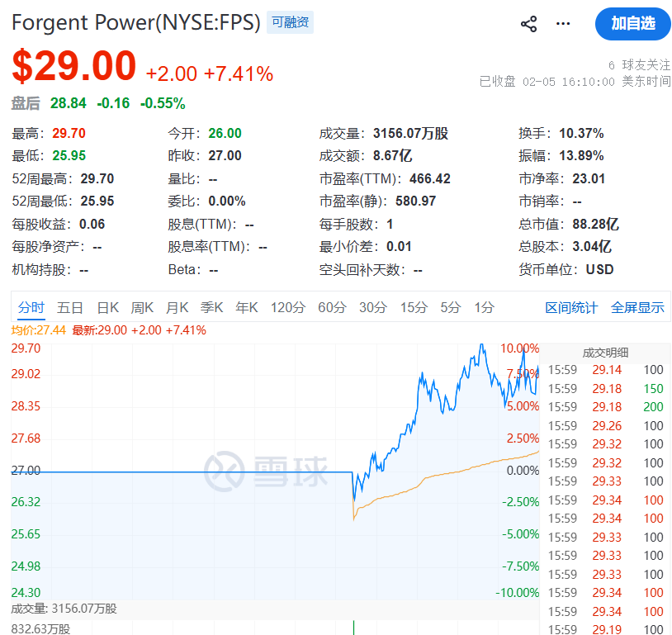This screenshot has height=635, width=672.
Task: Choose the 30分 interval tab
Action: tap(373, 308)
